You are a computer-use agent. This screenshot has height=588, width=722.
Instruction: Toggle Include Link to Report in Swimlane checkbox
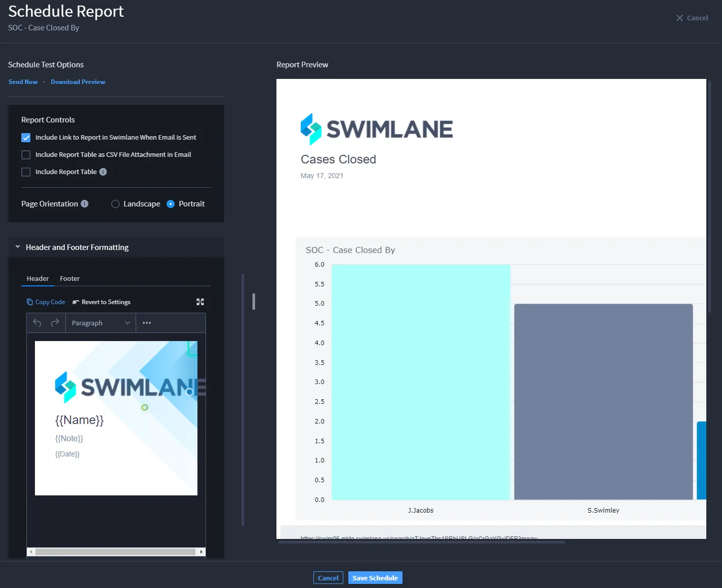click(26, 138)
